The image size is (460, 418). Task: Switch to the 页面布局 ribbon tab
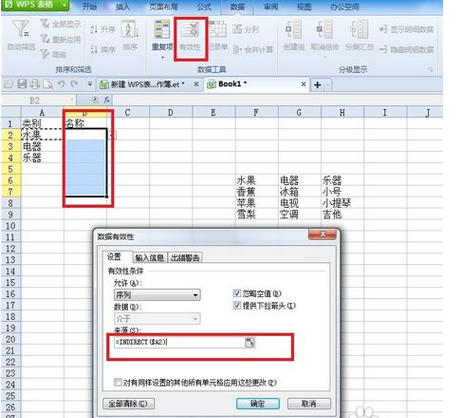163,6
